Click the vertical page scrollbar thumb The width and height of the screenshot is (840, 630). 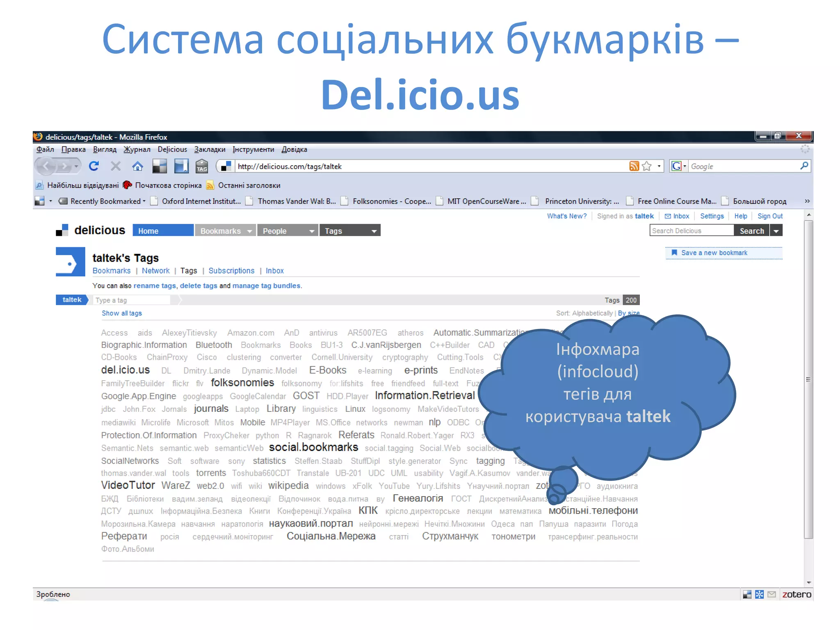click(x=808, y=379)
